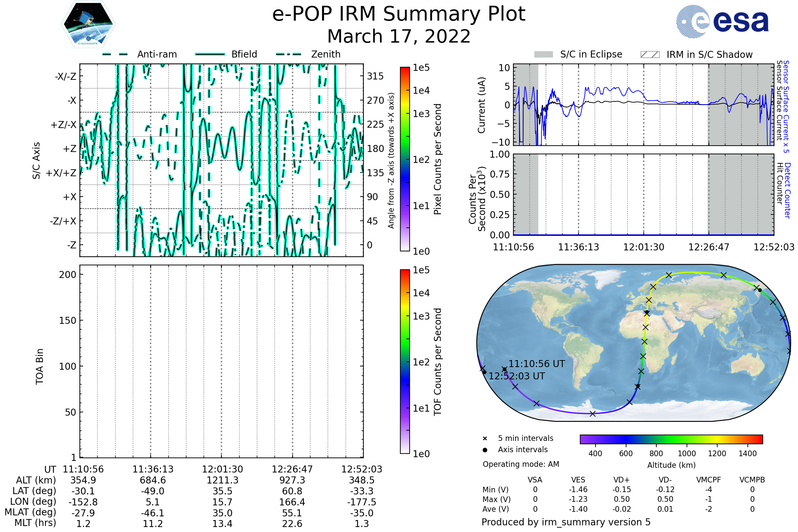Click the ESA logo
Screen dimensions: 798x532
pyautogui.click(x=722, y=21)
